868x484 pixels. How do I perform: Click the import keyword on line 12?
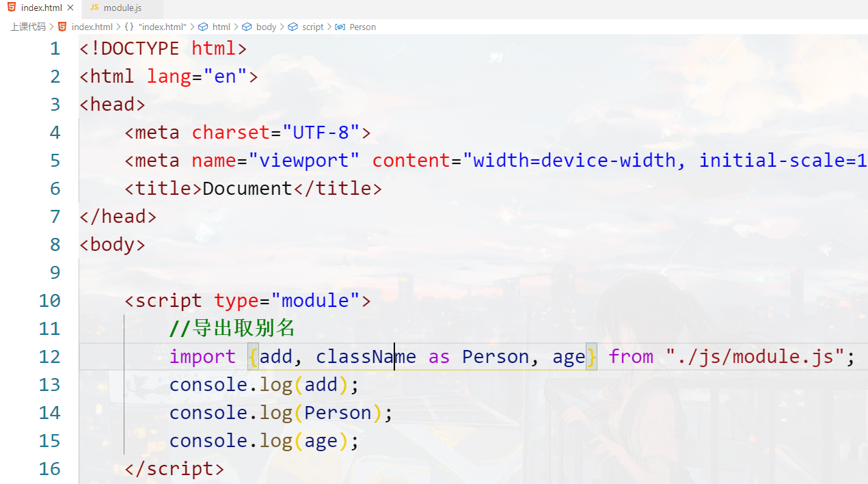[202, 357]
